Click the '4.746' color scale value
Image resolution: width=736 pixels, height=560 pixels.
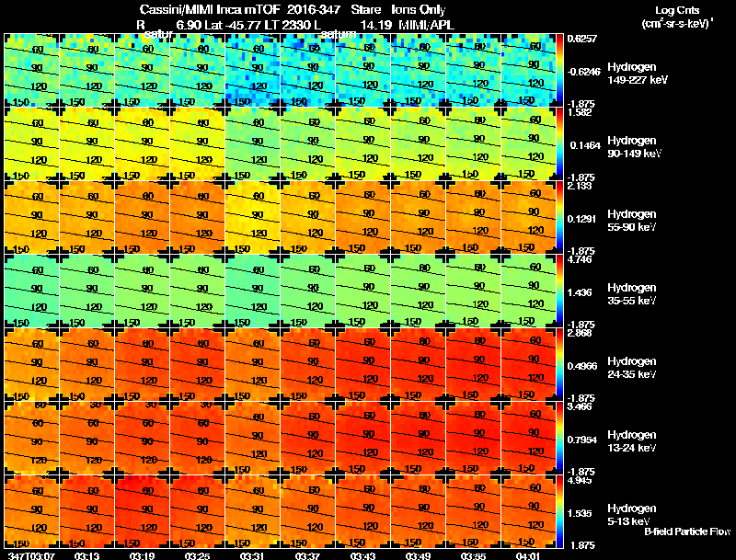point(581,260)
